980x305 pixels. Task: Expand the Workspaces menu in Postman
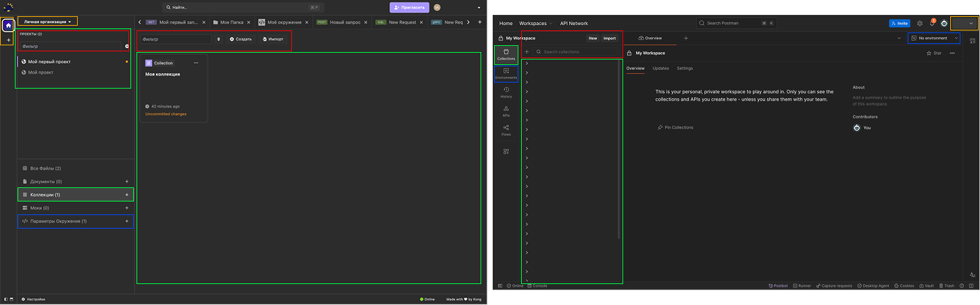[536, 23]
